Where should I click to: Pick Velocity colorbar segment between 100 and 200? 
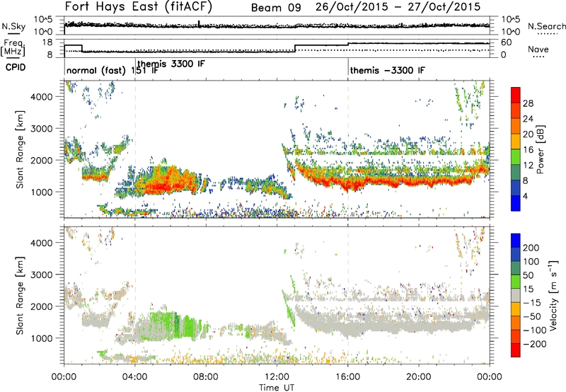click(x=516, y=254)
